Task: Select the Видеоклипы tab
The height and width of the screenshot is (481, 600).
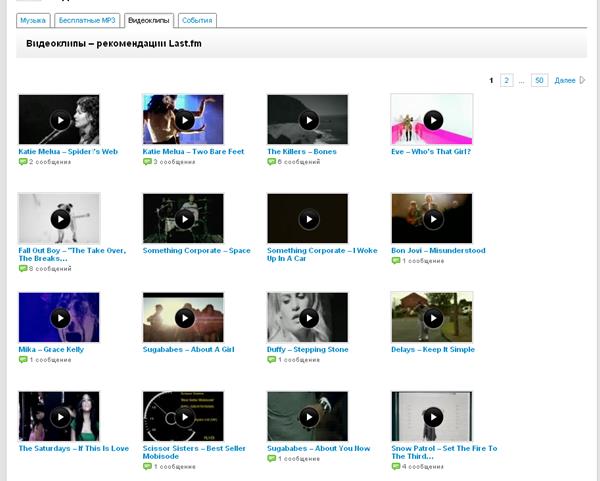Action: coord(150,20)
